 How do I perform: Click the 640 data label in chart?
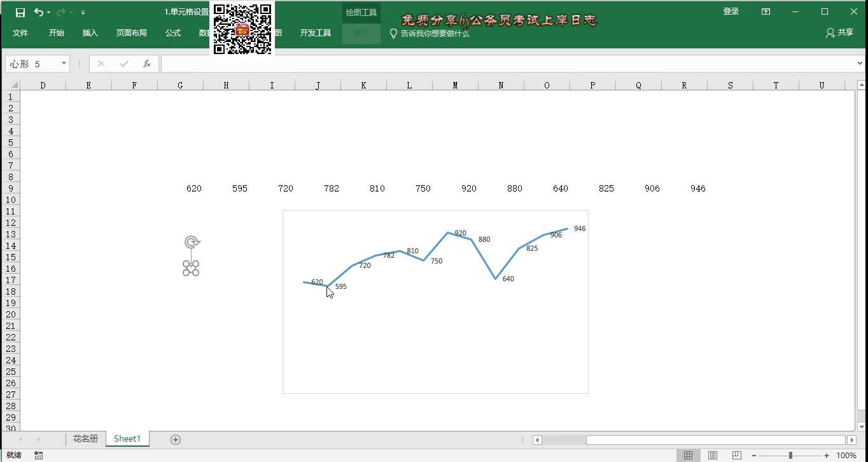point(508,279)
